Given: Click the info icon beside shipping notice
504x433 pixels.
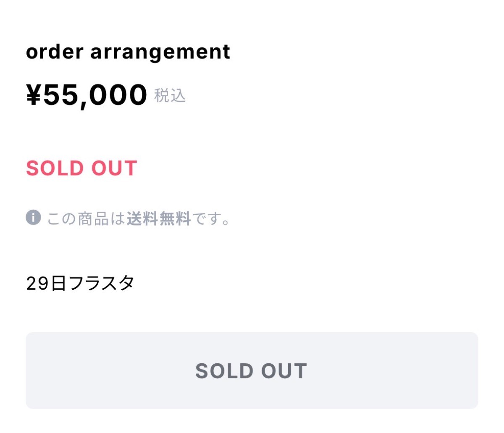Looking at the screenshot, I should click(33, 218).
